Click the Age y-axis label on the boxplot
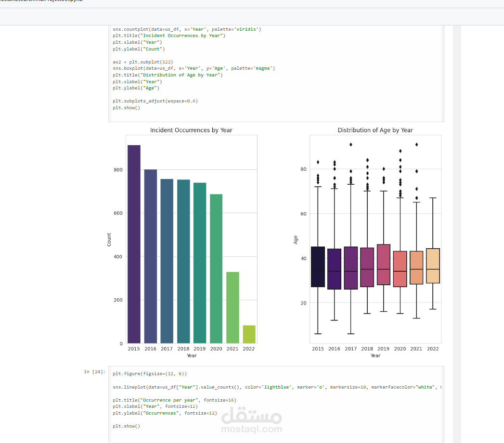The width and height of the screenshot is (504, 443). [295, 240]
